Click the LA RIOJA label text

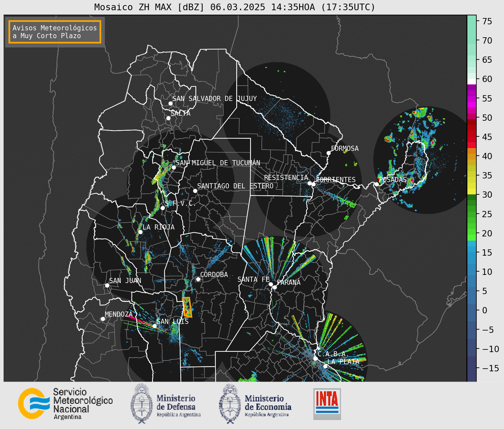[x=158, y=227]
